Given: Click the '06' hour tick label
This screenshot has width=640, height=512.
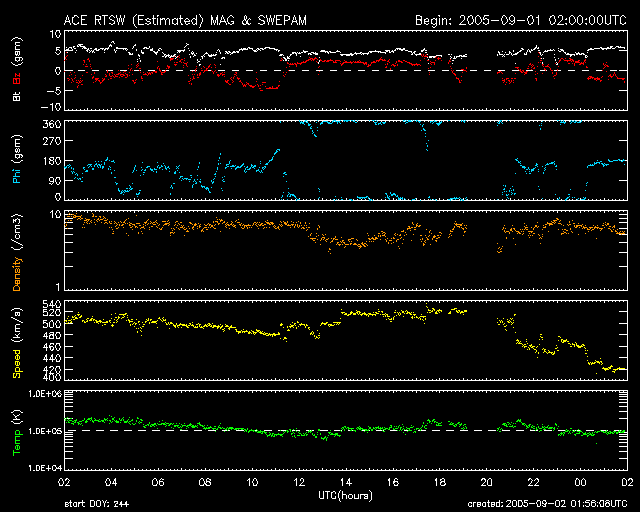Looking at the screenshot, I should 158,483.
